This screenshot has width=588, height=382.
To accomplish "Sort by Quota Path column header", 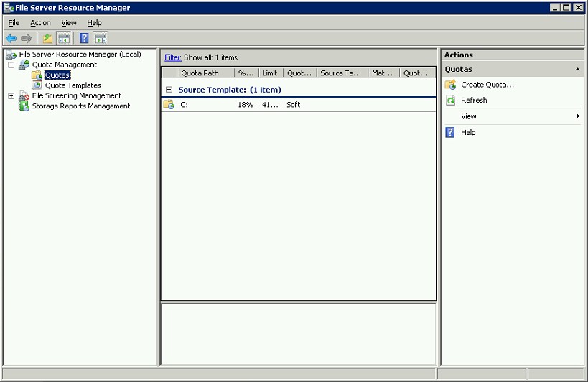I will click(x=205, y=73).
